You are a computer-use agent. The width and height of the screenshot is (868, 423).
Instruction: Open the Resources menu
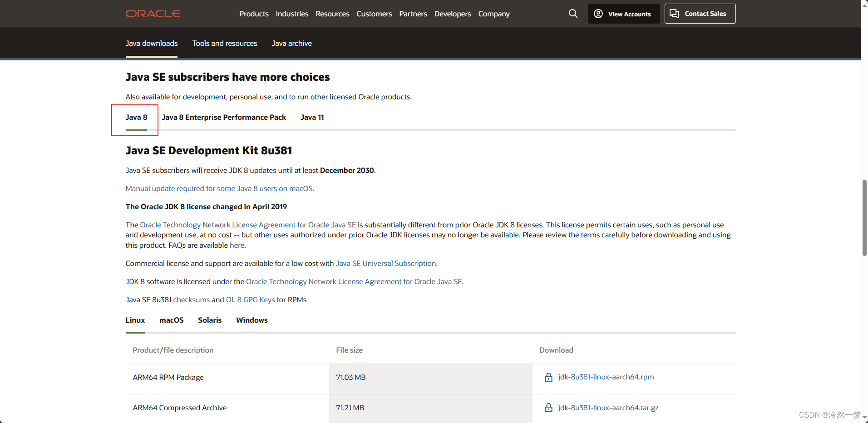(332, 14)
